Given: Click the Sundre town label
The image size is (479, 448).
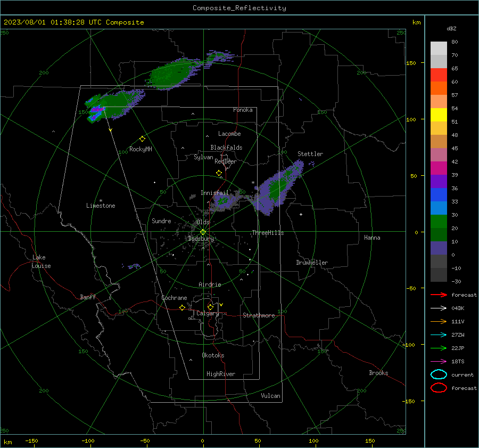Looking at the screenshot, I should point(161,221).
